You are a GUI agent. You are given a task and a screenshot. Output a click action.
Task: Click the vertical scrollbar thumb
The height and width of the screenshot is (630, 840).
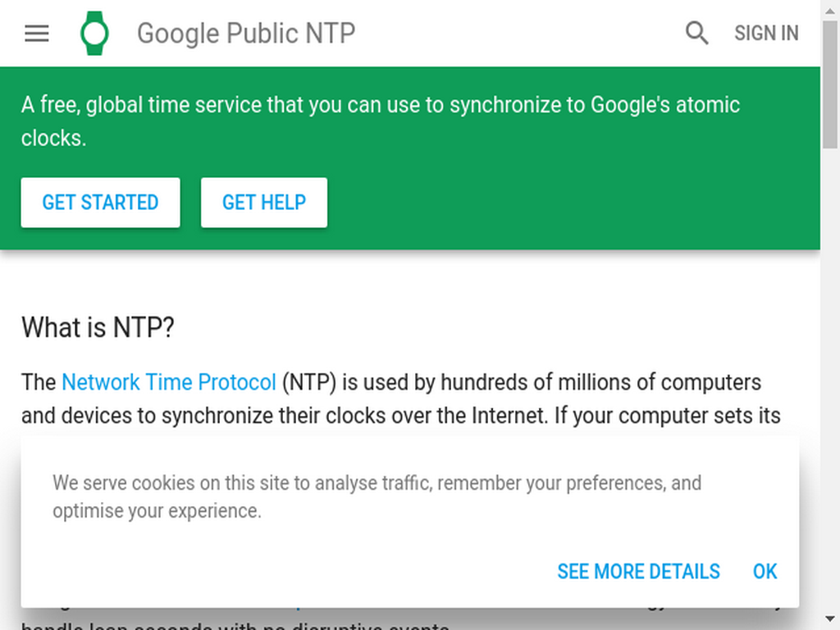(830, 84)
